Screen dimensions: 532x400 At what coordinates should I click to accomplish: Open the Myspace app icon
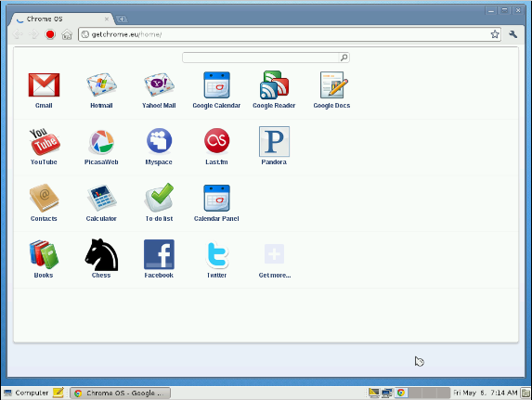pyautogui.click(x=159, y=141)
